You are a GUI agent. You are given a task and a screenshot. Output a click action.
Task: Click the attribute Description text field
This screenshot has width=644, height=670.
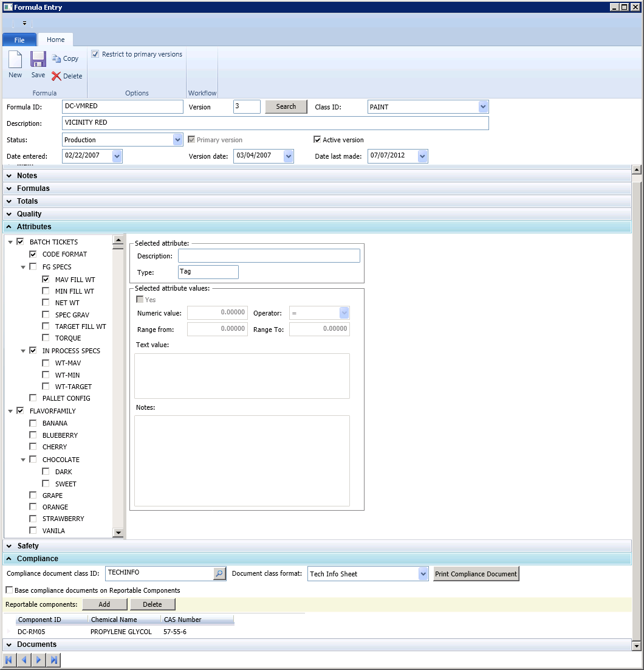[269, 256]
